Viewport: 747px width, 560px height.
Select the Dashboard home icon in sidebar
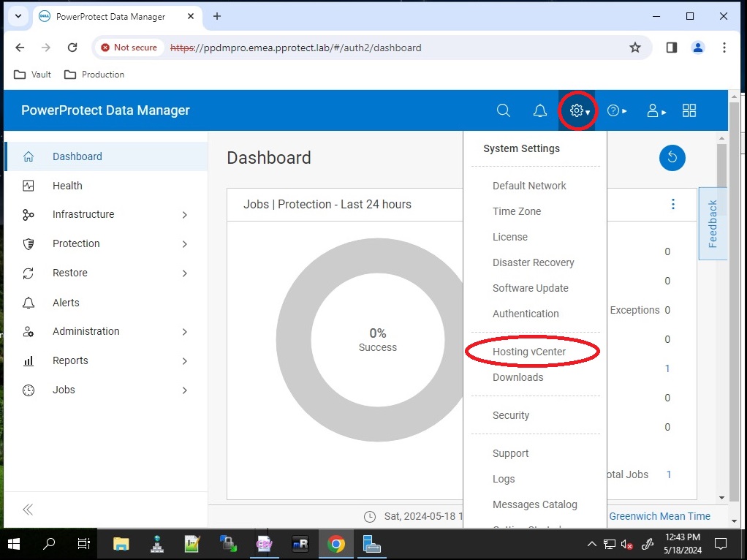tap(28, 156)
